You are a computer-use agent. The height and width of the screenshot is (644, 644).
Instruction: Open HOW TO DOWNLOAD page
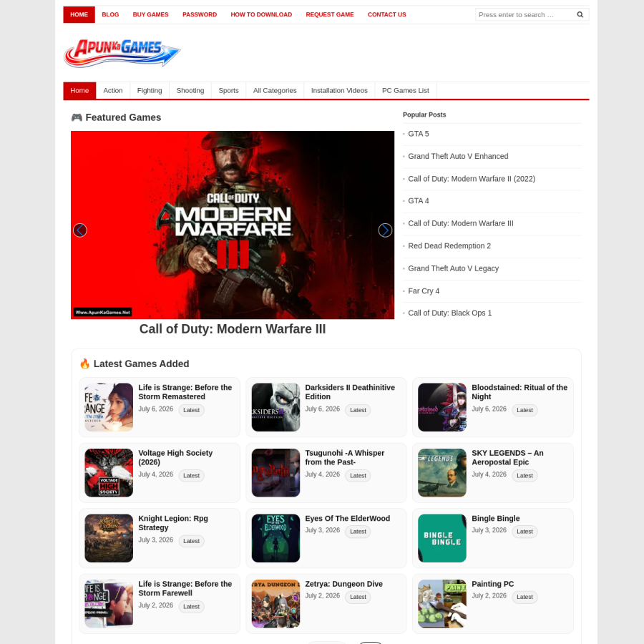(x=261, y=15)
